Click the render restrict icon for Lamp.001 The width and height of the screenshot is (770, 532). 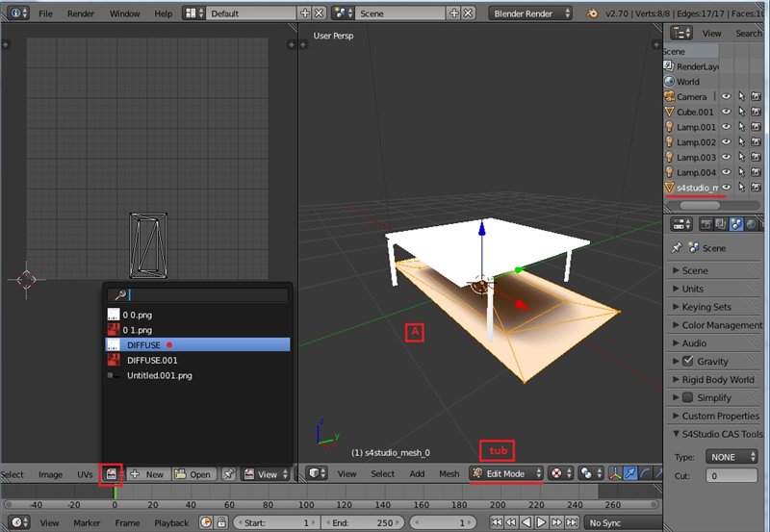pyautogui.click(x=757, y=127)
